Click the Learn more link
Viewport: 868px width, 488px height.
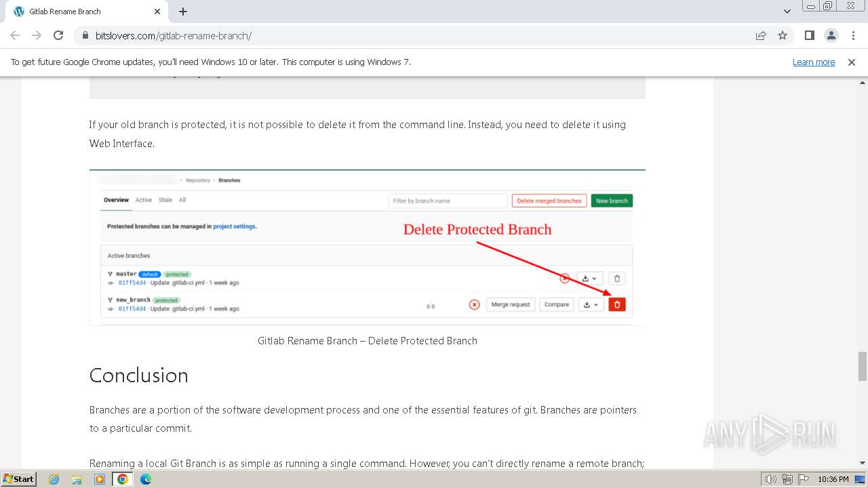814,62
